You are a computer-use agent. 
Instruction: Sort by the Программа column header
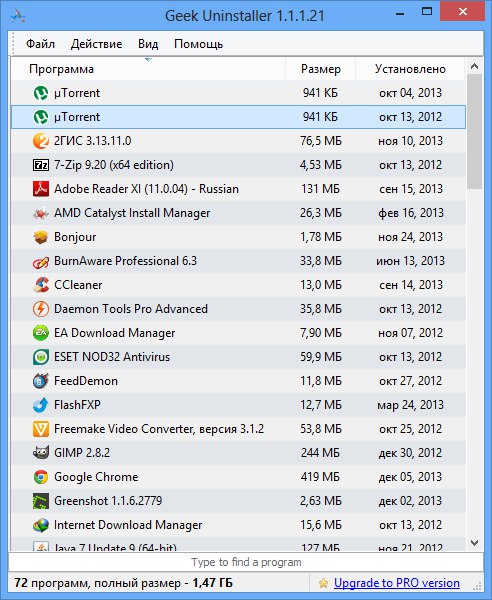(148, 69)
